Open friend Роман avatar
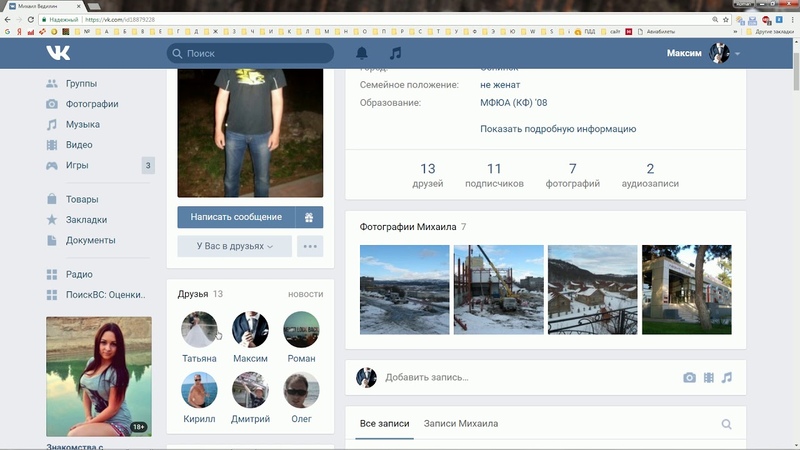The width and height of the screenshot is (800, 450). [x=301, y=330]
